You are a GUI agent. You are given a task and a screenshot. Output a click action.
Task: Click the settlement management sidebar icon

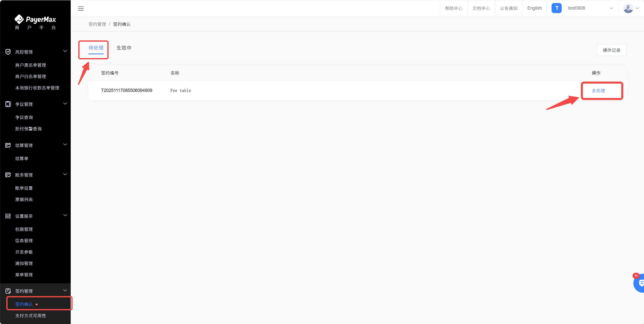point(8,145)
